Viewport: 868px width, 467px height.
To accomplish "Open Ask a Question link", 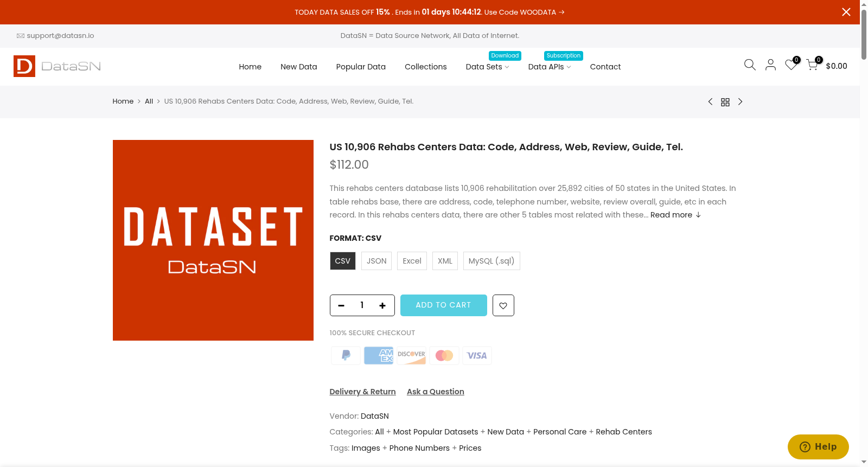I will click(x=436, y=392).
